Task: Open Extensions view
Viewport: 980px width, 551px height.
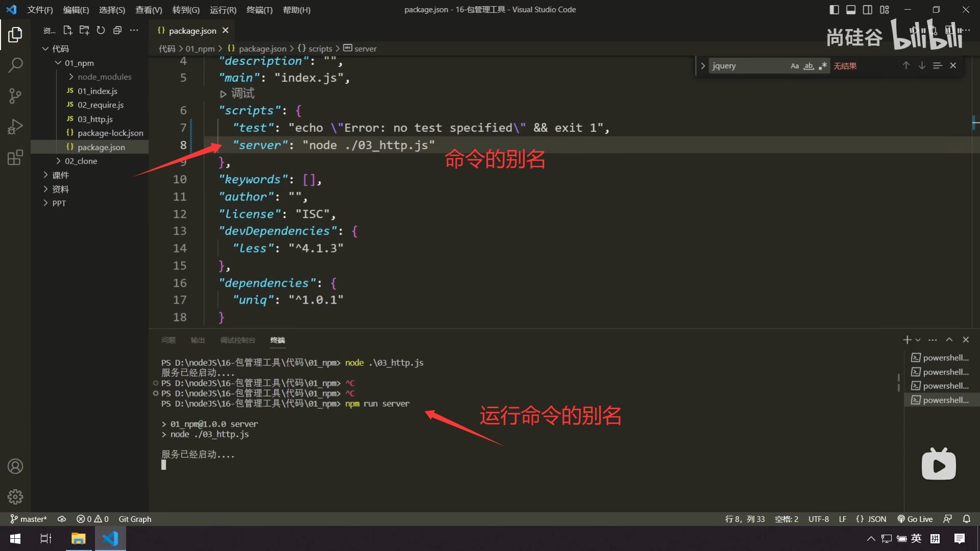Action: point(15,157)
